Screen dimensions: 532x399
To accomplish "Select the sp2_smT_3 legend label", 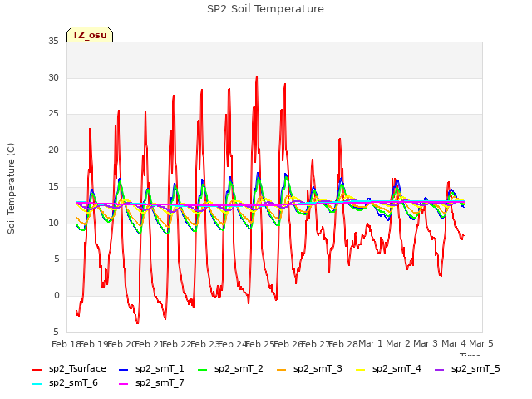I will (318, 369).
